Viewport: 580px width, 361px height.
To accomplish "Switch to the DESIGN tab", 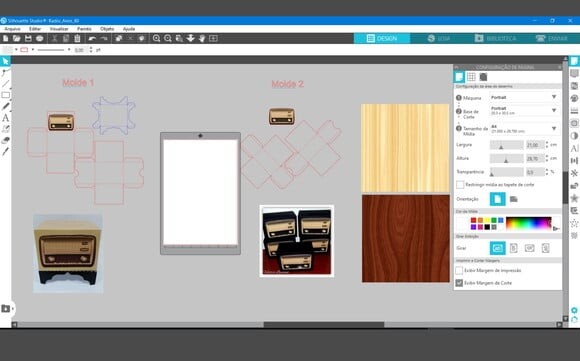I will 382,38.
